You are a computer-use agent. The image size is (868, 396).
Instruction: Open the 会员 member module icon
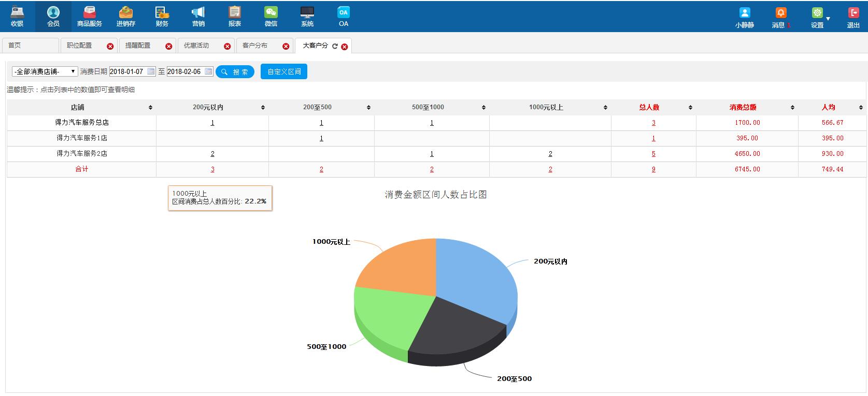coord(53,12)
